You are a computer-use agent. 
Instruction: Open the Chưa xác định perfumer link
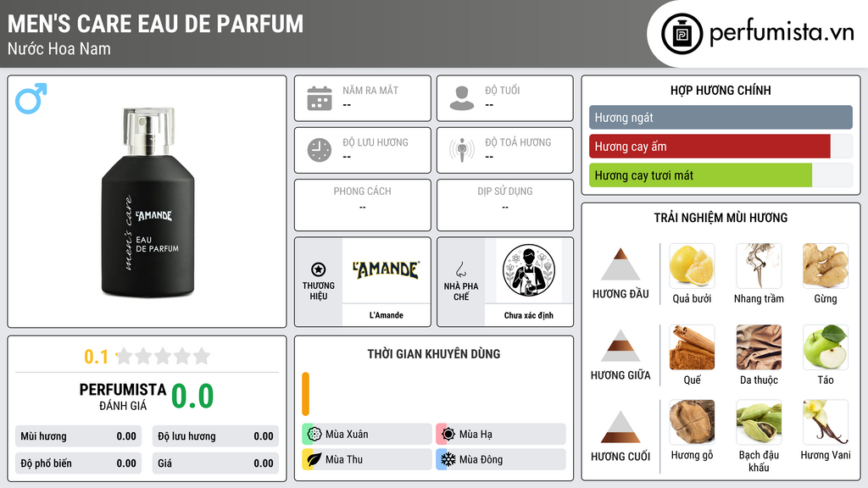(529, 315)
